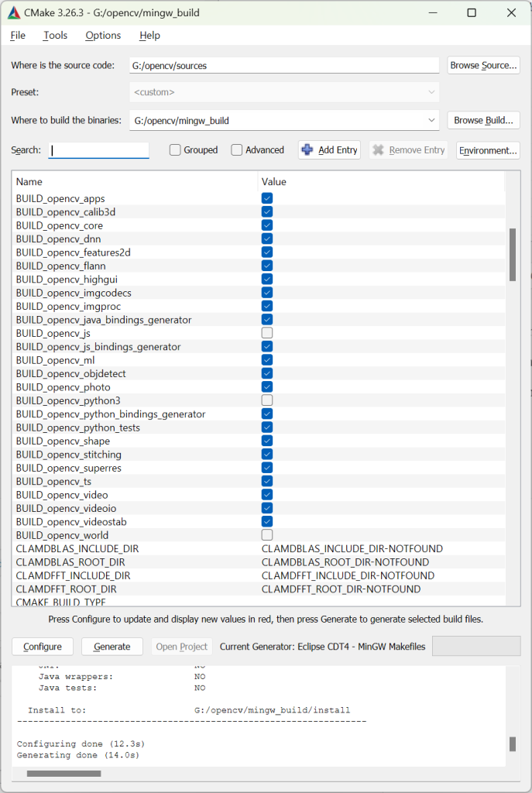
Task: Select the BUILD_opencv_imgproc row name
Action: click(x=68, y=306)
